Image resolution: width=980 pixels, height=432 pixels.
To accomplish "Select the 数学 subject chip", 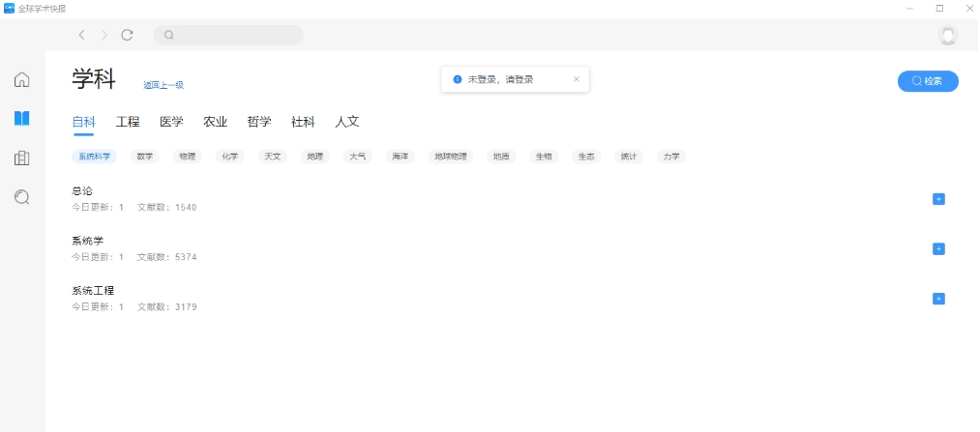I will (145, 157).
